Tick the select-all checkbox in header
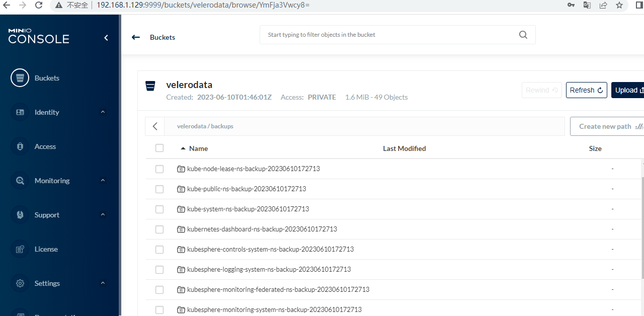The width and height of the screenshot is (644, 316). 159,148
